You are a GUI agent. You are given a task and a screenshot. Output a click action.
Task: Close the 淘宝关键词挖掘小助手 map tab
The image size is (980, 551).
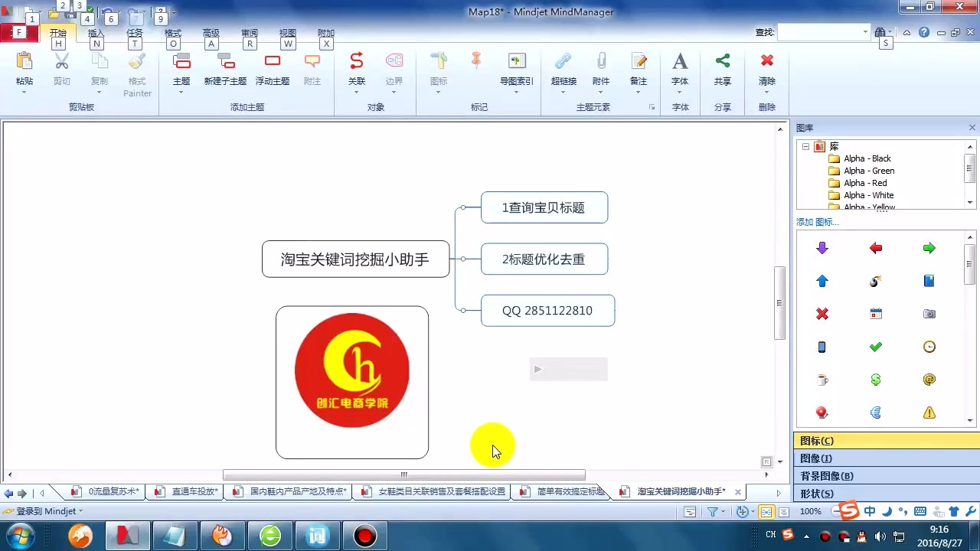pos(738,492)
